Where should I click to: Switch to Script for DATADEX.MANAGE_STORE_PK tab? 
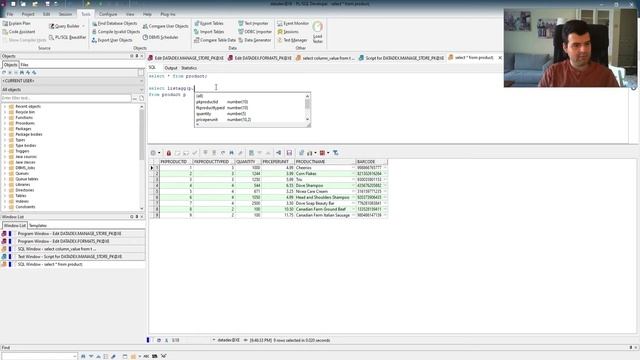(x=401, y=58)
